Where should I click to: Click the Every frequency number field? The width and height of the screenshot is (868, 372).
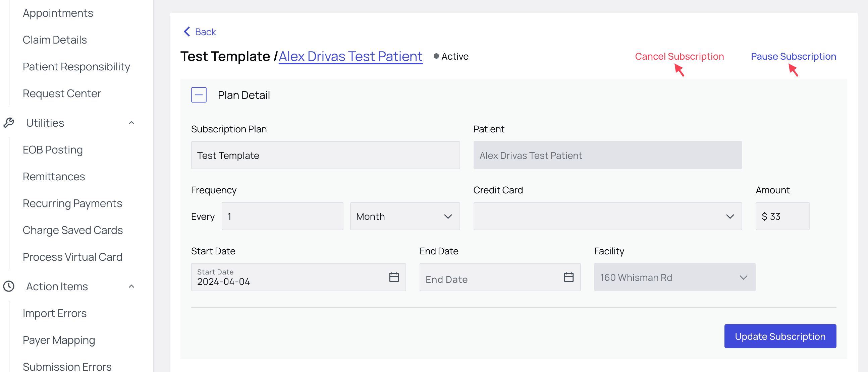pos(282,216)
